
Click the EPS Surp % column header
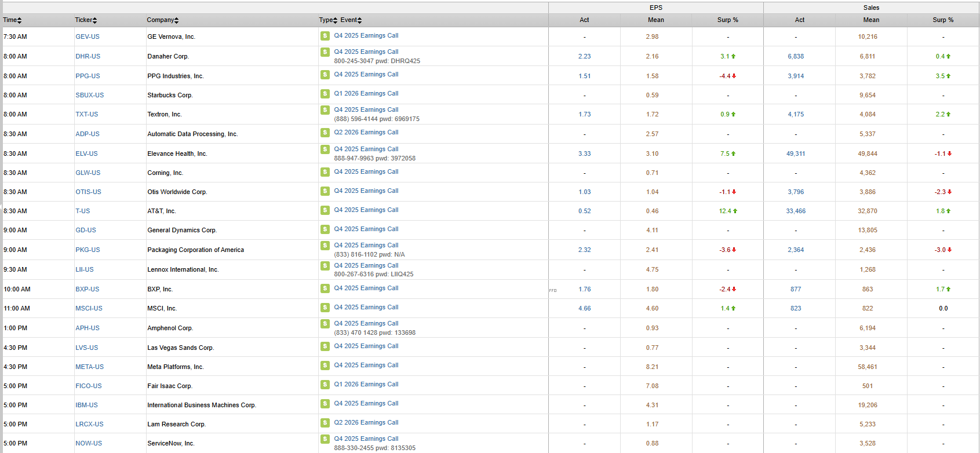click(727, 20)
